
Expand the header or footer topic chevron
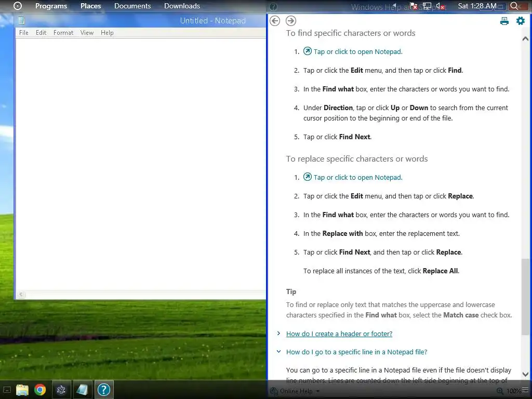click(x=278, y=334)
